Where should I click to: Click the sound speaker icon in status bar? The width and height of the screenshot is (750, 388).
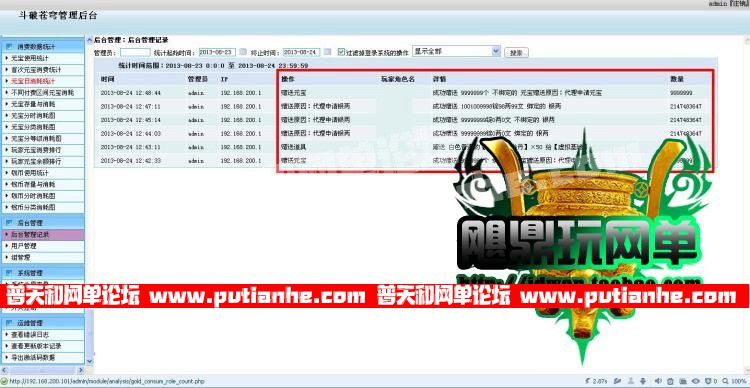coord(658,381)
